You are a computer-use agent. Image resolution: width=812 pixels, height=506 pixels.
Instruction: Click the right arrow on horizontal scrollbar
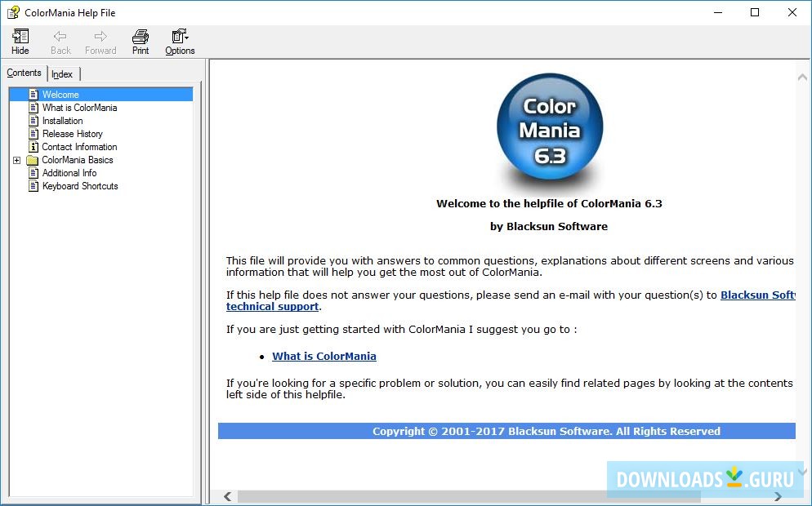pos(778,495)
